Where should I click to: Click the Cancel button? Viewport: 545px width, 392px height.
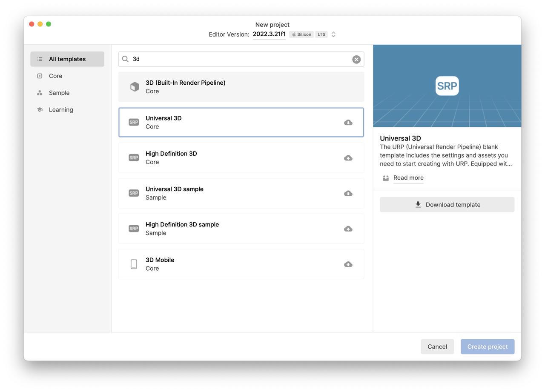(437, 346)
